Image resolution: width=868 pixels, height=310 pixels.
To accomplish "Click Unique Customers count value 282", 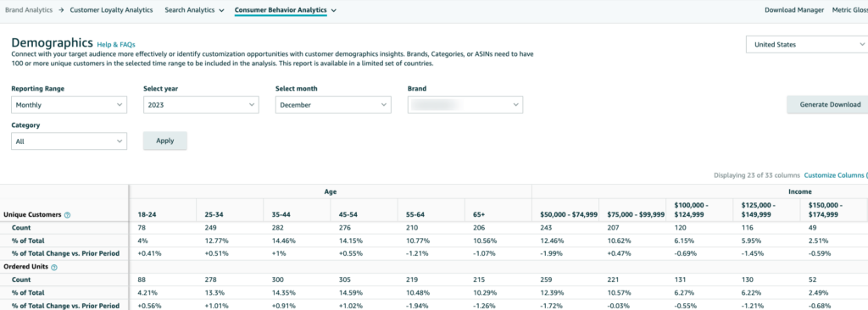I will click(x=277, y=228).
